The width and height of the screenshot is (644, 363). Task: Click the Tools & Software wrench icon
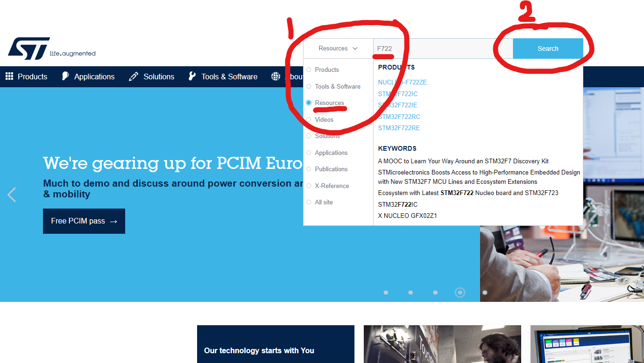tap(192, 77)
